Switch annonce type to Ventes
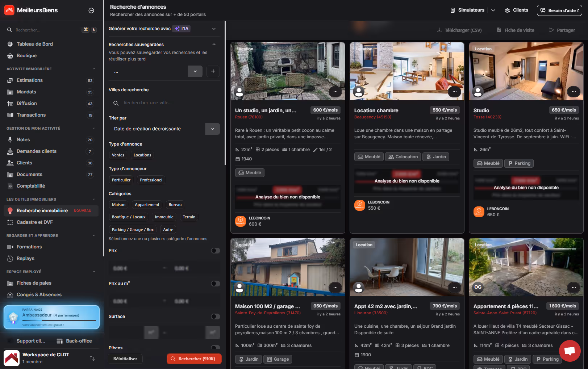 click(118, 155)
